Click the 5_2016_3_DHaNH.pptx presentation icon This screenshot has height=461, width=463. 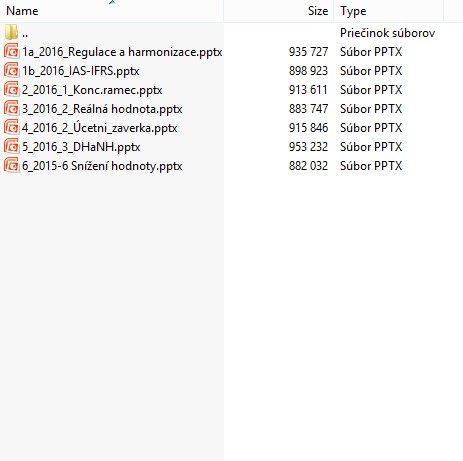[11, 147]
